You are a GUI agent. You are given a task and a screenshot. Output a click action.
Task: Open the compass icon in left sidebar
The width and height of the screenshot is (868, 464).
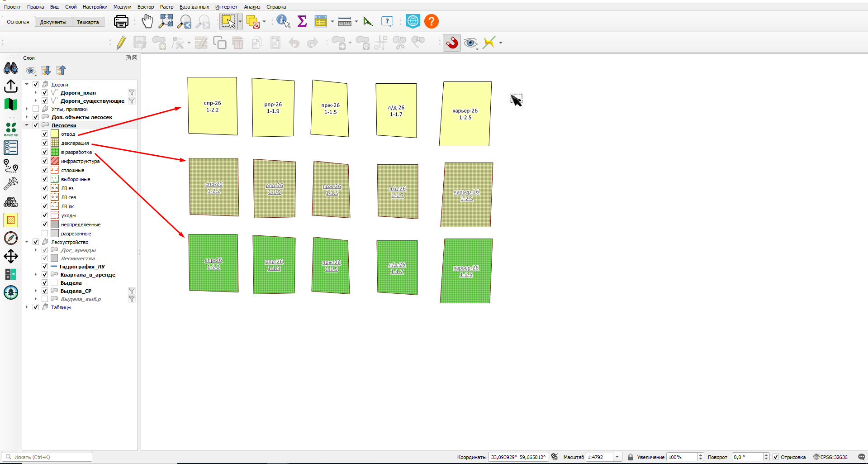11,238
